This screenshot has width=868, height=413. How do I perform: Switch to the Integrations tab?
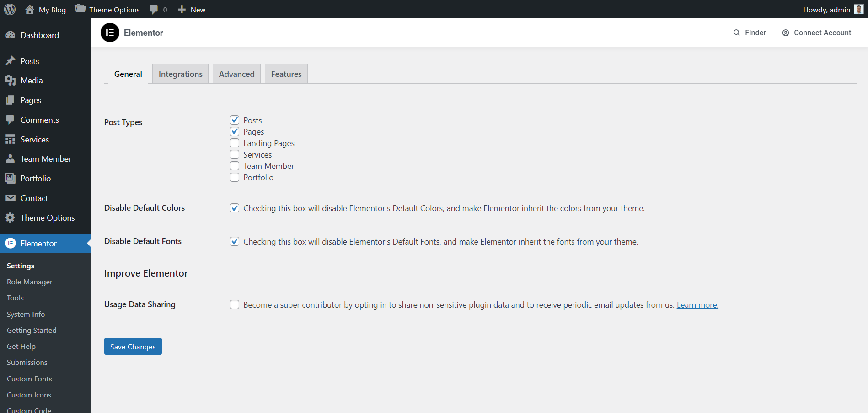point(180,74)
